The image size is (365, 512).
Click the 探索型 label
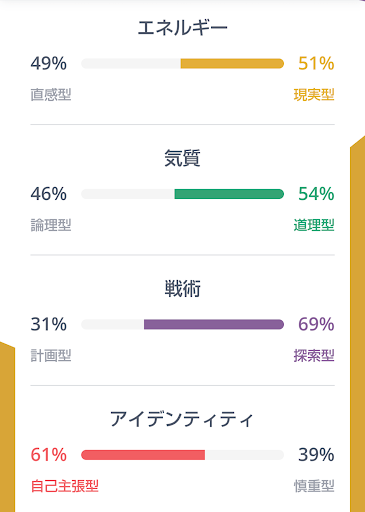(314, 356)
